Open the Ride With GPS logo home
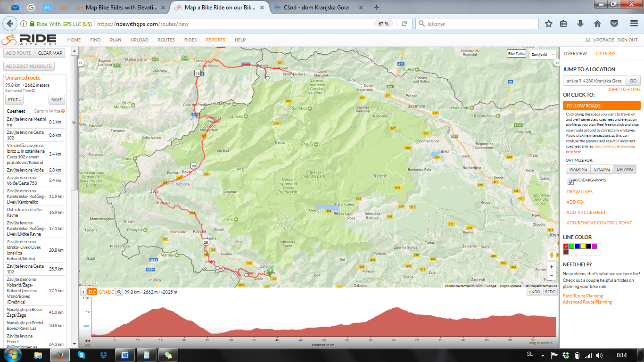This screenshot has width=644, height=362. [x=29, y=40]
